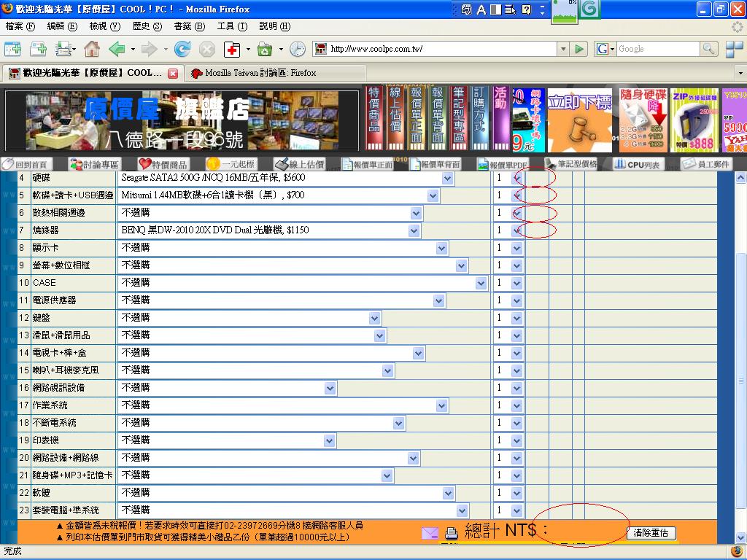The height and width of the screenshot is (560, 747).
Task: Open the 書籤 (B) menu
Action: pos(189,26)
